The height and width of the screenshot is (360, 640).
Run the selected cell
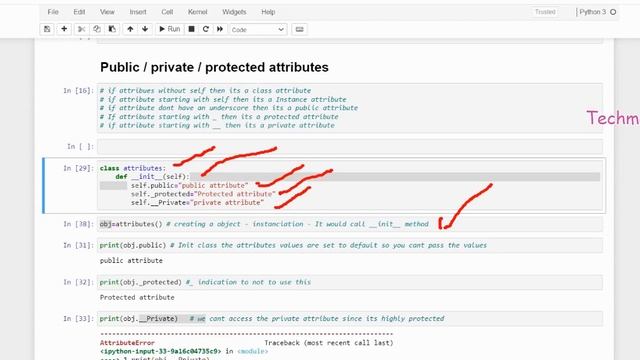coord(169,29)
